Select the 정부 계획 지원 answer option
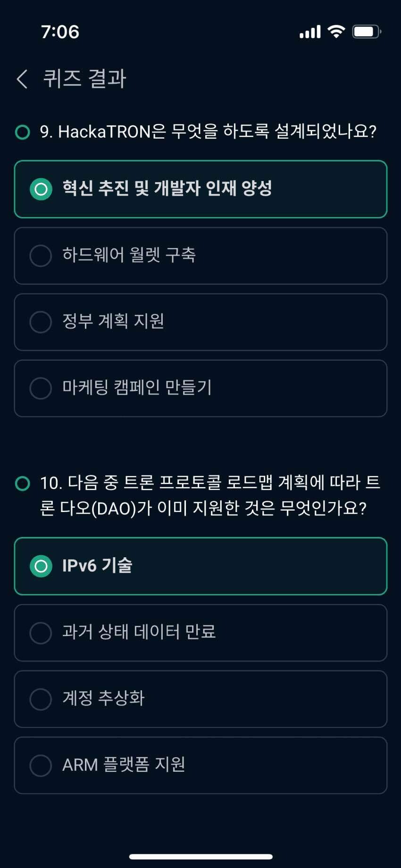 coord(200,322)
